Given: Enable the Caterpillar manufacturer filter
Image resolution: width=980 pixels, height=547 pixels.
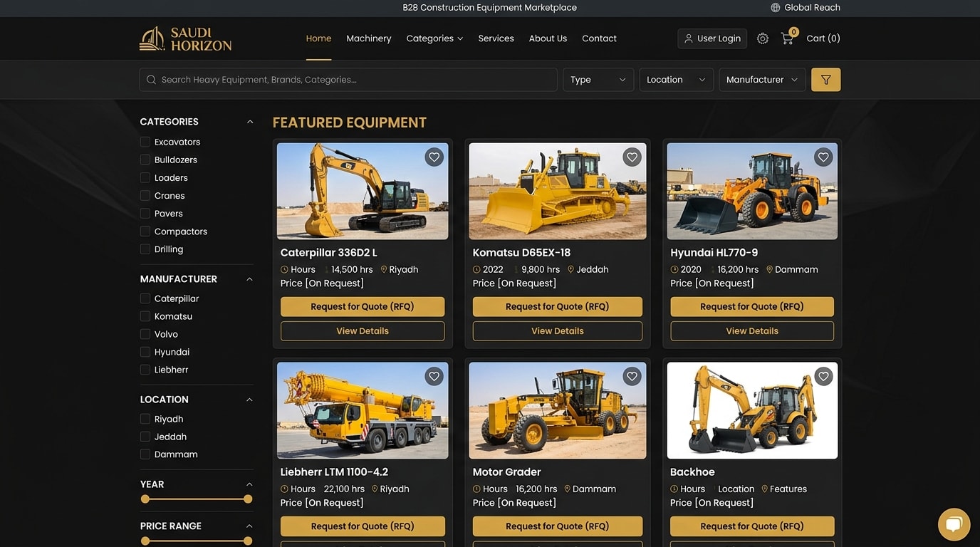Looking at the screenshot, I should click(x=145, y=298).
